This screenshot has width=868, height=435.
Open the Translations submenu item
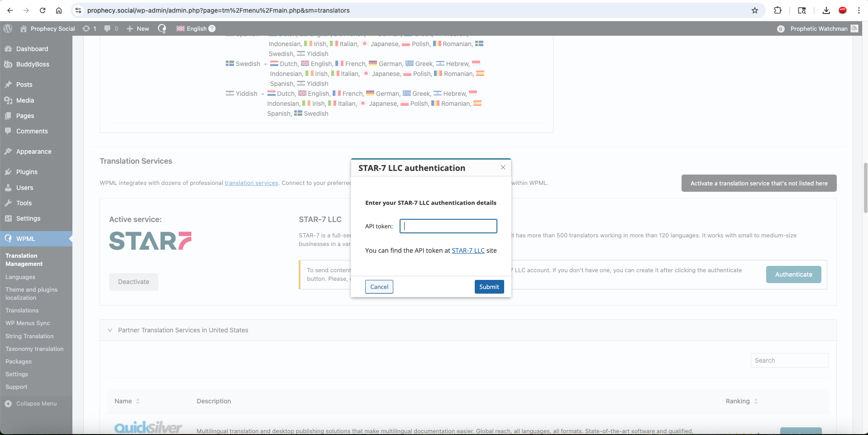tap(22, 310)
